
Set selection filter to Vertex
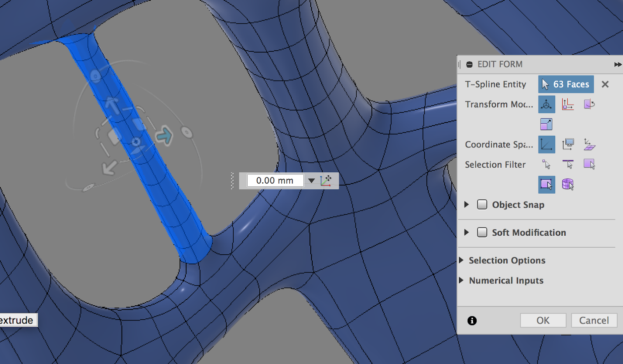point(546,164)
